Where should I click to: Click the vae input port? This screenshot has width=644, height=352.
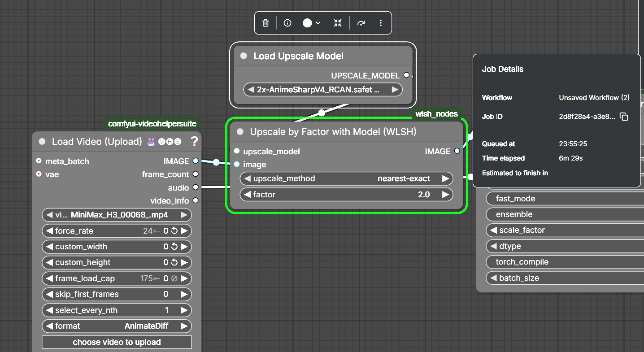(x=39, y=174)
